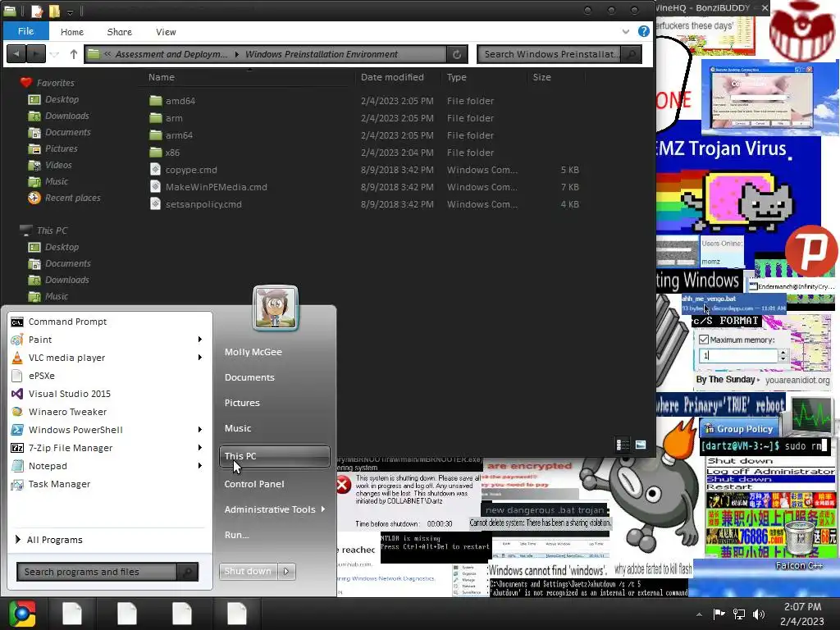
Task: Expand 7-Zip File Manager jump list
Action: (x=200, y=448)
